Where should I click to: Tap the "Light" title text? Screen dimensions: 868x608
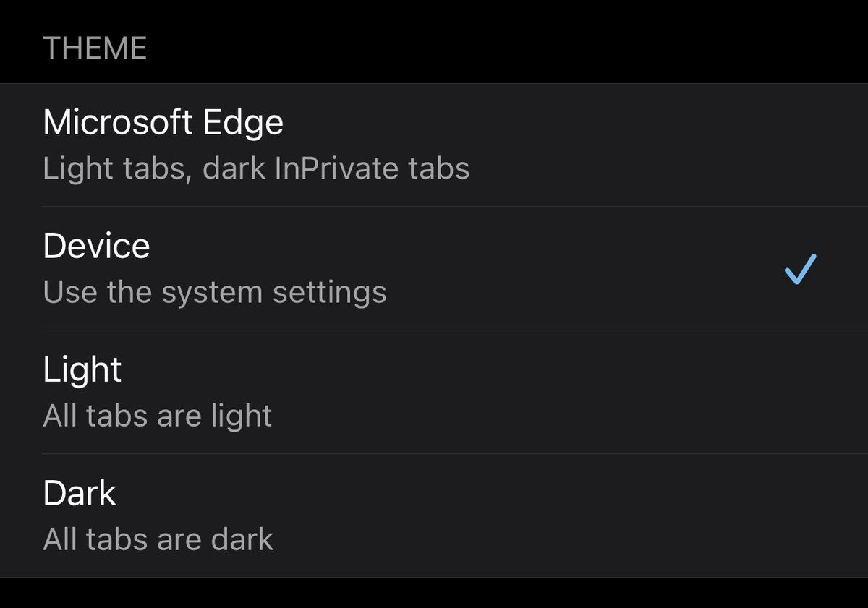[x=82, y=369]
